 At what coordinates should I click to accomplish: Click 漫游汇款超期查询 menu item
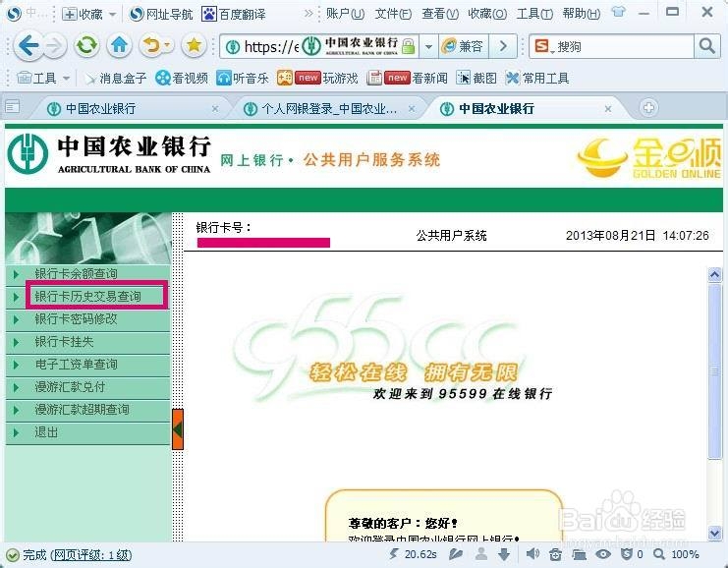87,410
